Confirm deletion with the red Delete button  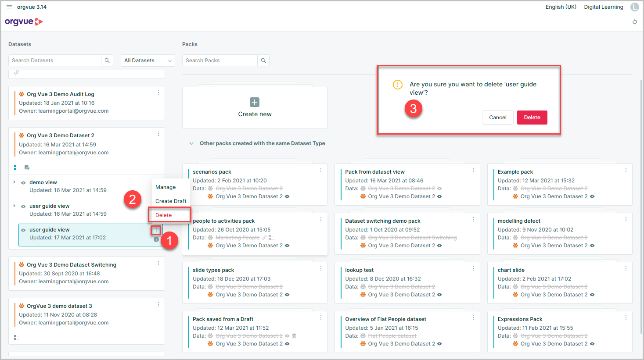pos(532,118)
